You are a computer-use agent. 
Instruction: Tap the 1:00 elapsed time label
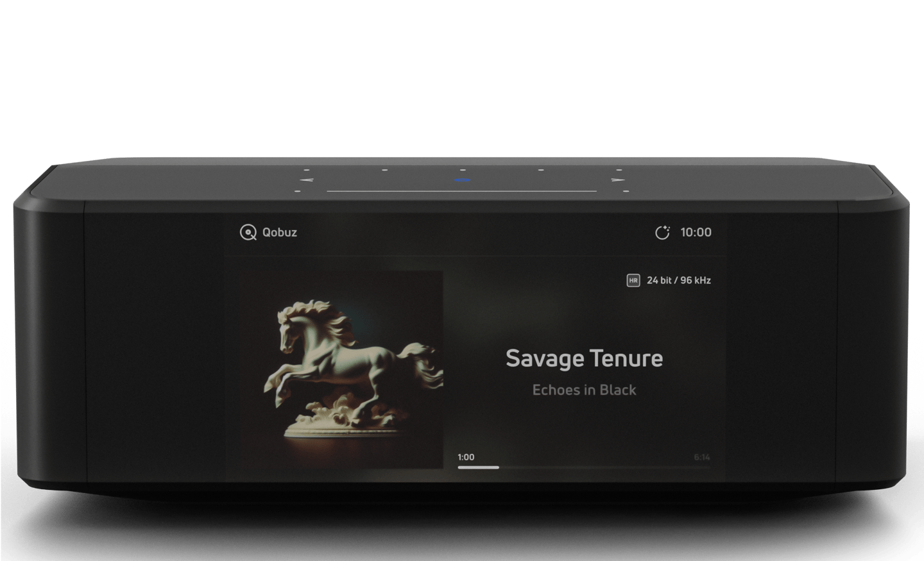[x=466, y=457]
